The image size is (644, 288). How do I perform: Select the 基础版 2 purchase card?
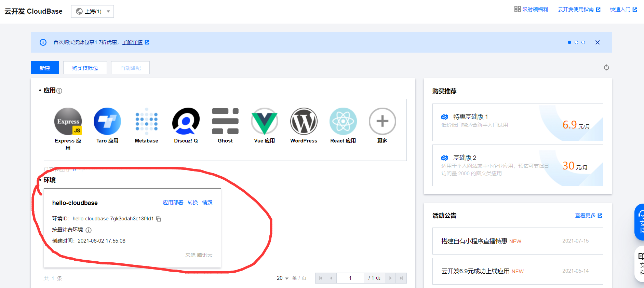(518, 165)
